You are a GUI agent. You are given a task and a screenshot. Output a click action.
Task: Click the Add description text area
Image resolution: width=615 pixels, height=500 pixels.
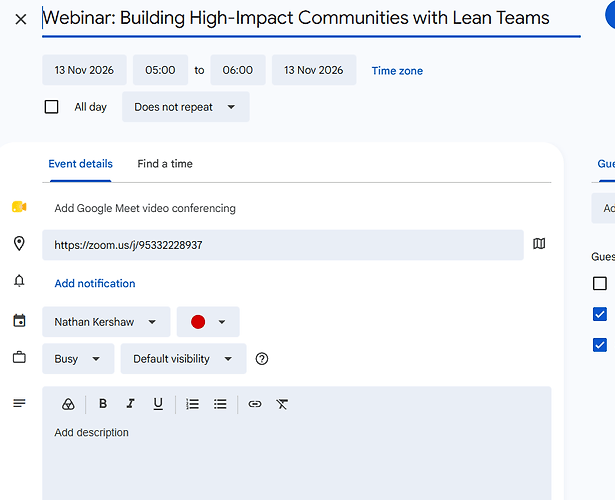click(x=297, y=461)
